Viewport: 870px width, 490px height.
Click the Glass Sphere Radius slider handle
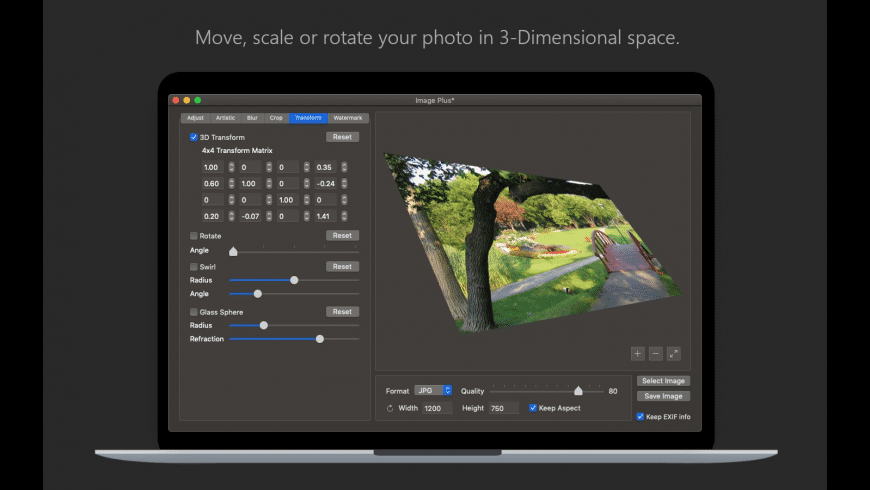tap(264, 325)
